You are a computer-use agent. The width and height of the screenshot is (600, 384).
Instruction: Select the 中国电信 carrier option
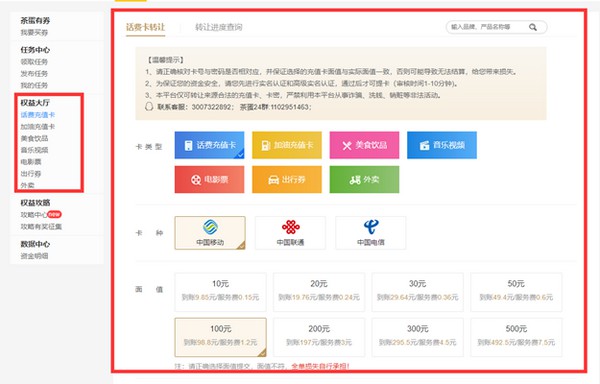371,233
